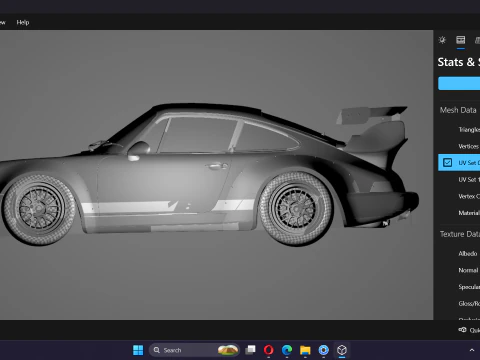The image size is (480, 360).
Task: Uncheck the UV Set 0 checkbox
Action: [447, 163]
